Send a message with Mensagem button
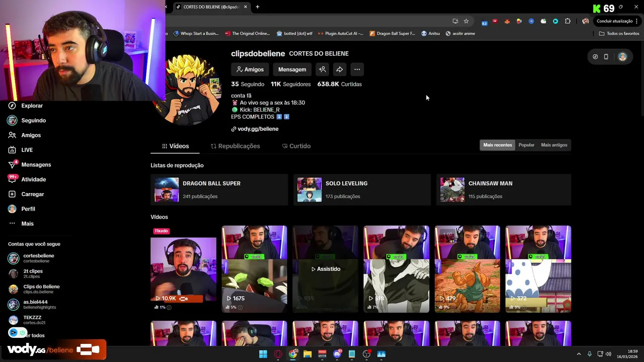Screen dimensions: 644x362 point(292,69)
